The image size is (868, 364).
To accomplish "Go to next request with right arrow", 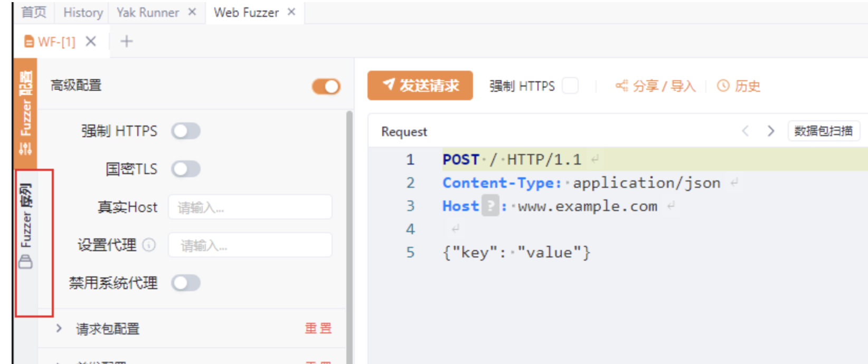I will tap(771, 131).
